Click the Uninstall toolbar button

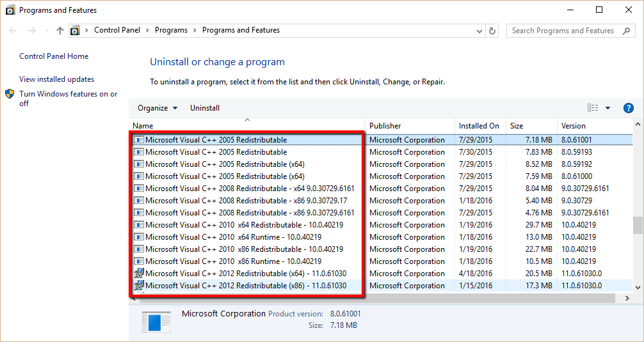pos(205,108)
